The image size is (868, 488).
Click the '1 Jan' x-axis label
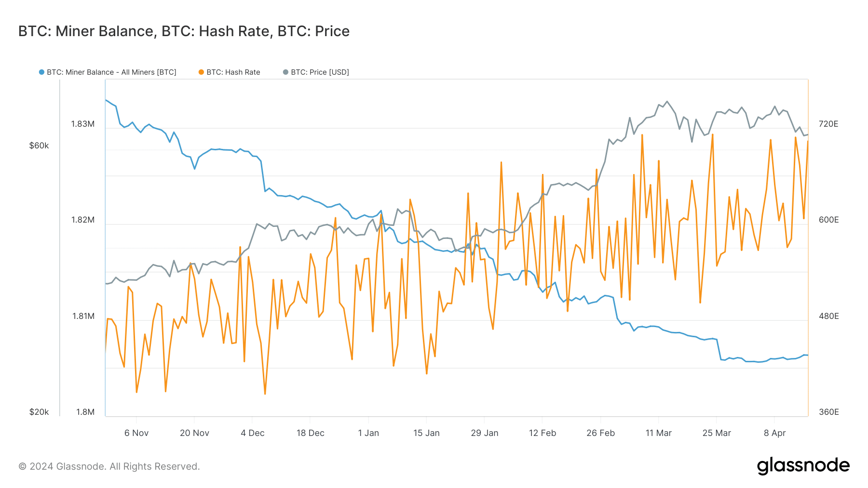coord(368,433)
